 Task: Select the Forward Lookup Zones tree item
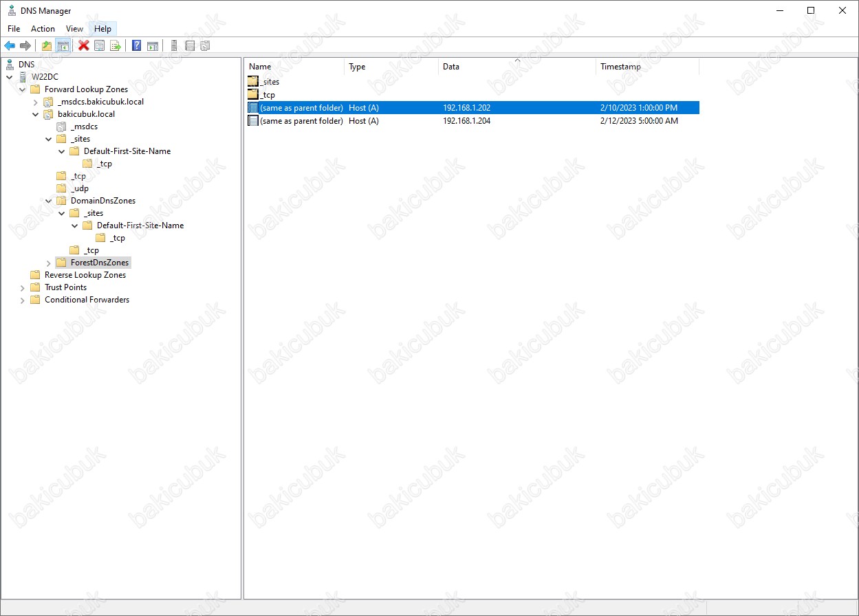click(x=86, y=89)
